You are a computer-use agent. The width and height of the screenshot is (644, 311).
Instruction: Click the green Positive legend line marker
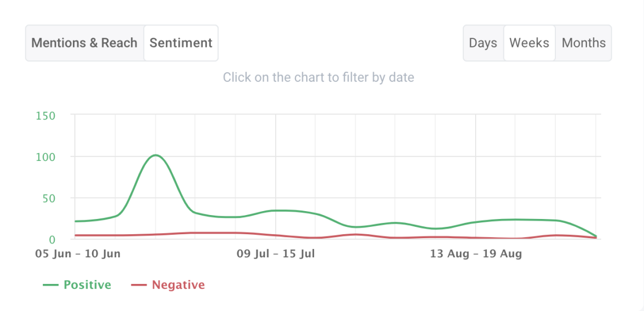pos(51,285)
